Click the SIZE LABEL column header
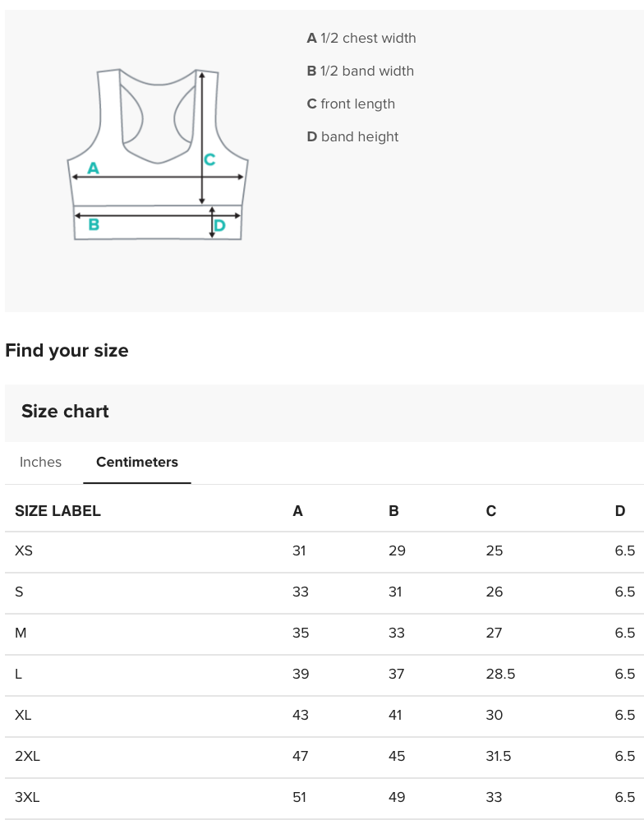Viewport: 644px width, 820px height. click(57, 510)
